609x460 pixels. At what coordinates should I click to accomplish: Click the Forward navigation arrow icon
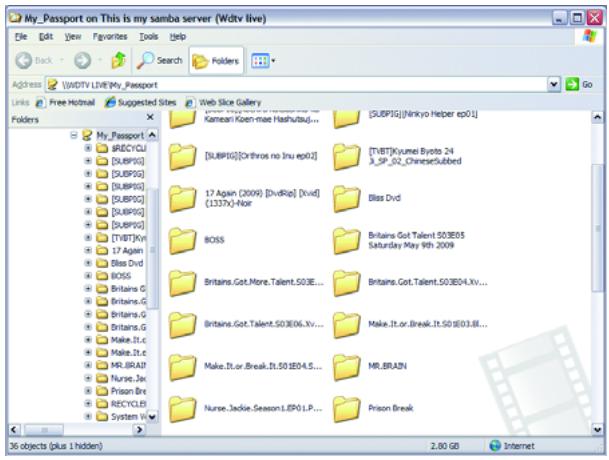click(82, 61)
